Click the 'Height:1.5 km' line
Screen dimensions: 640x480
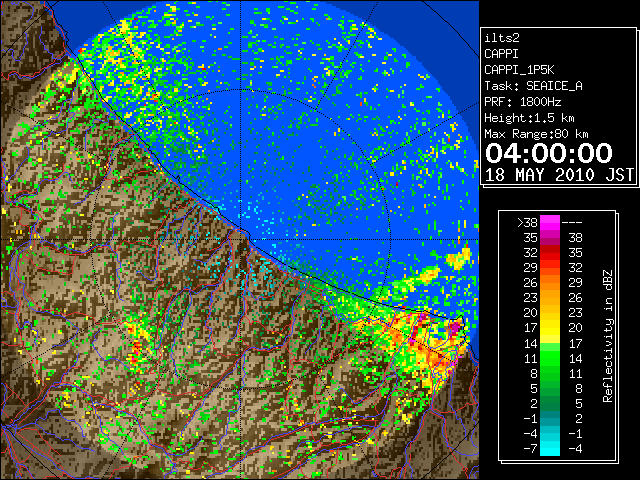[529, 118]
